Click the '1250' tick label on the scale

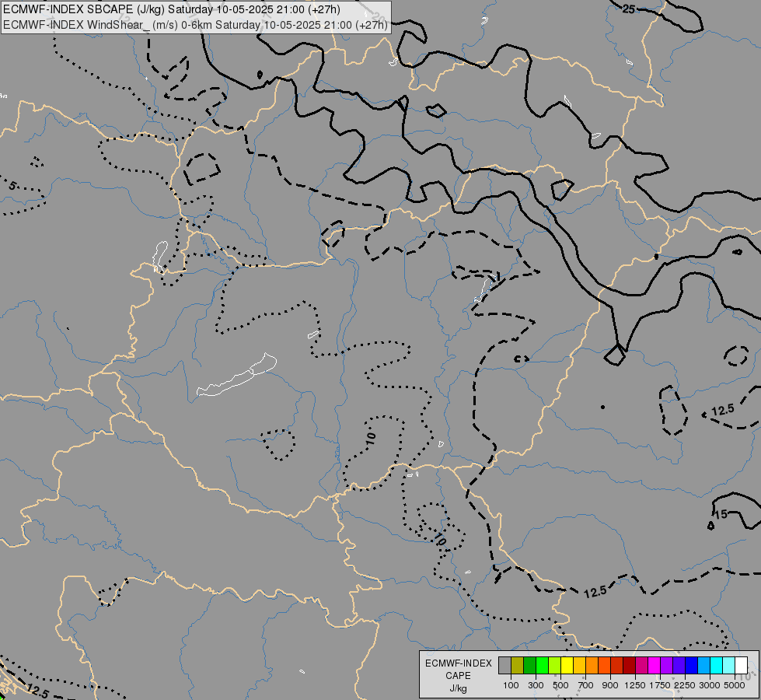click(x=635, y=685)
